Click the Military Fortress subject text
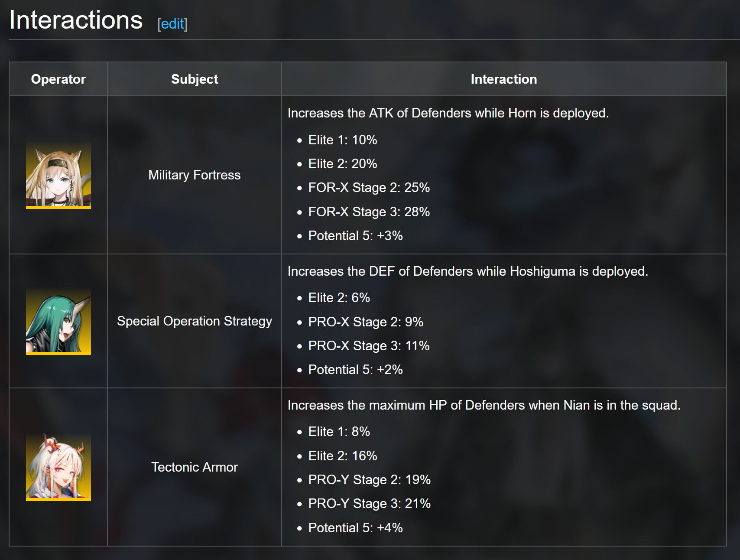This screenshot has width=740, height=560. pos(195,175)
